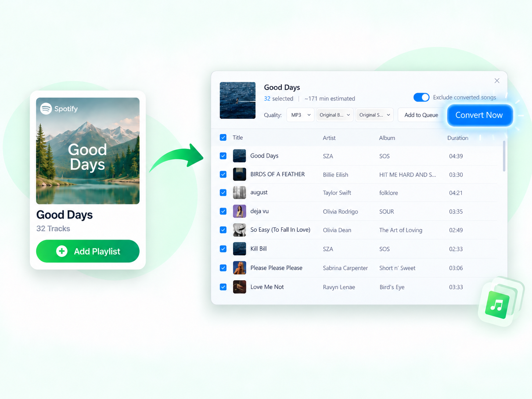Open the MP3 format dropdown
Screen dimensions: 532x399
(300, 115)
